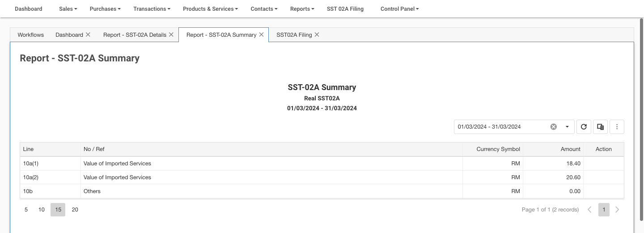Select SST 02A Filing in the top menu
This screenshot has height=233, width=644.
point(345,9)
